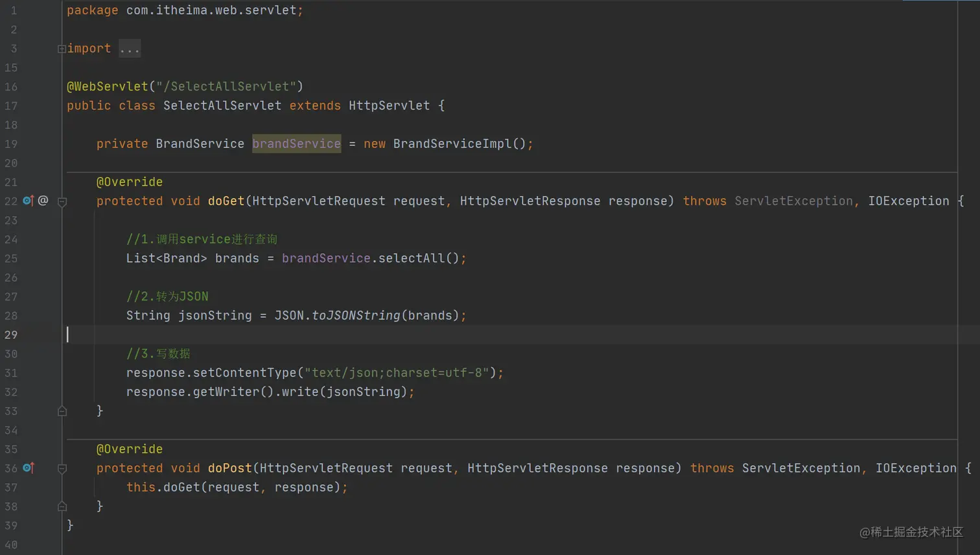
Task: Click the "text/json;charset=utf-8" string
Action: pos(397,372)
